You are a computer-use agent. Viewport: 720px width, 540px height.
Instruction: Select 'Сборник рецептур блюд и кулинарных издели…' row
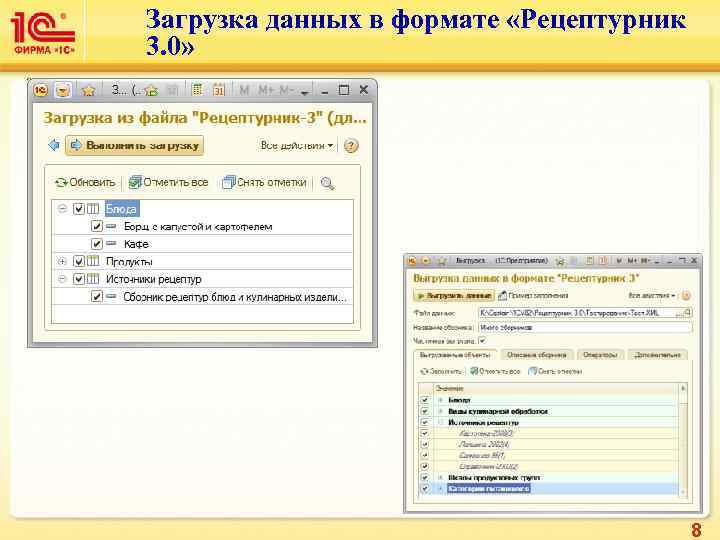click(x=203, y=296)
